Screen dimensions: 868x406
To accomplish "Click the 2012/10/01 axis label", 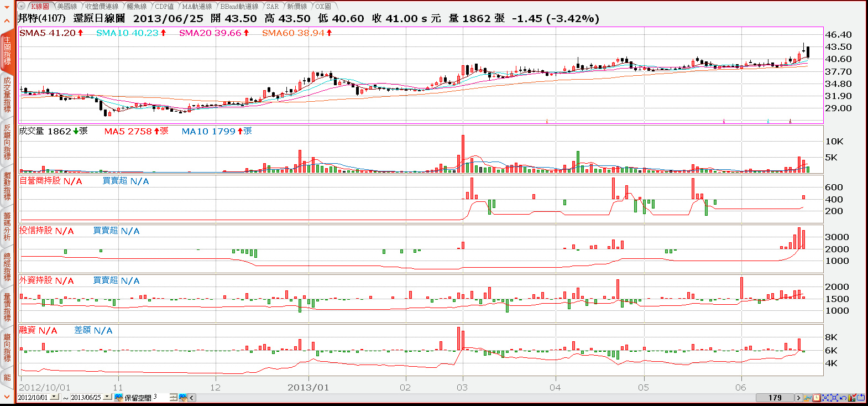I will point(45,388).
